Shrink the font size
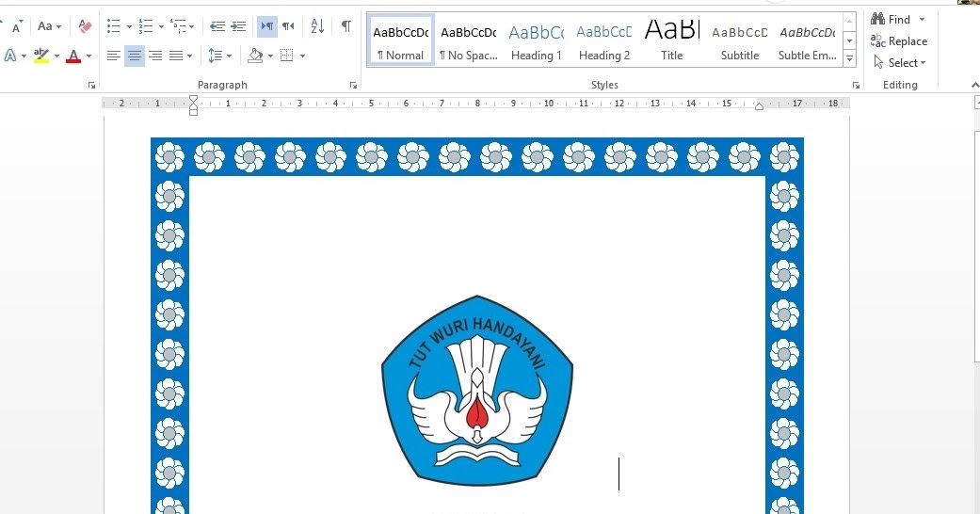The width and height of the screenshot is (980, 514). 16,26
